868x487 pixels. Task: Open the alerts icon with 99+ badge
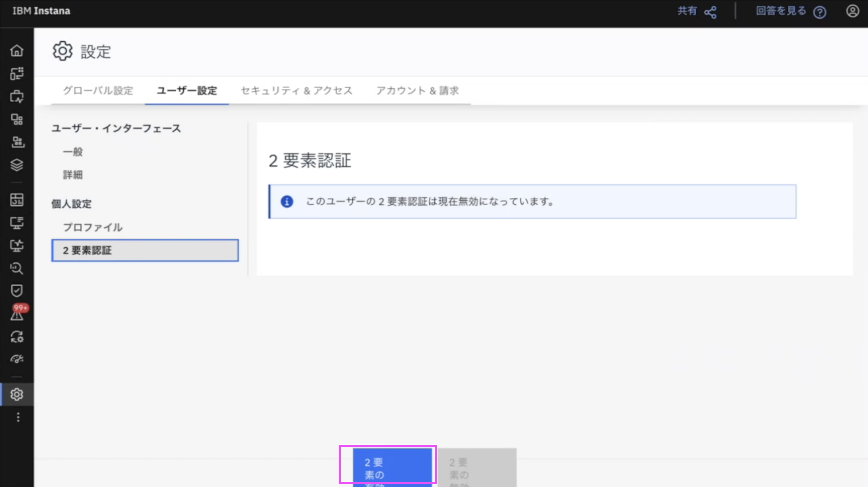[17, 314]
